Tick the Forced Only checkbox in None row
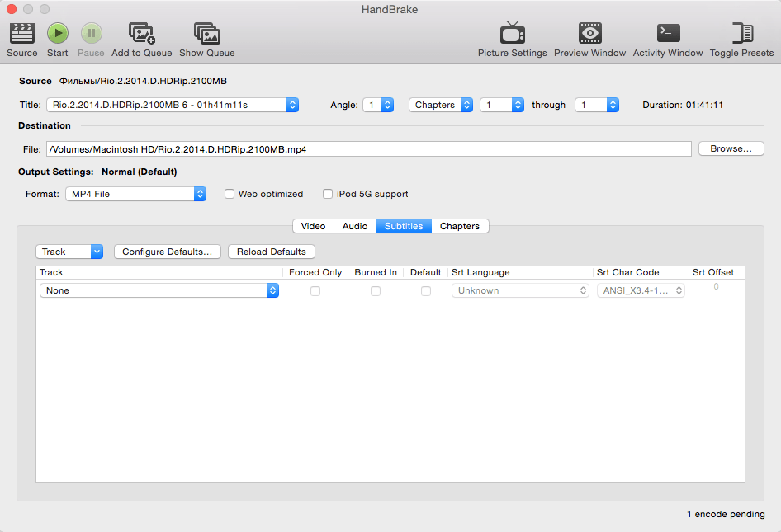 click(x=315, y=291)
